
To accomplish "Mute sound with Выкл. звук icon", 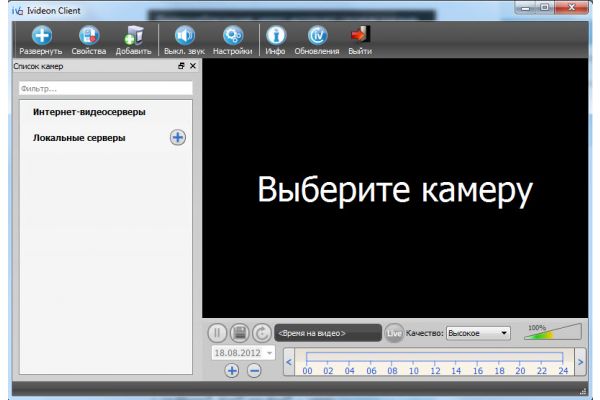I will tap(184, 36).
